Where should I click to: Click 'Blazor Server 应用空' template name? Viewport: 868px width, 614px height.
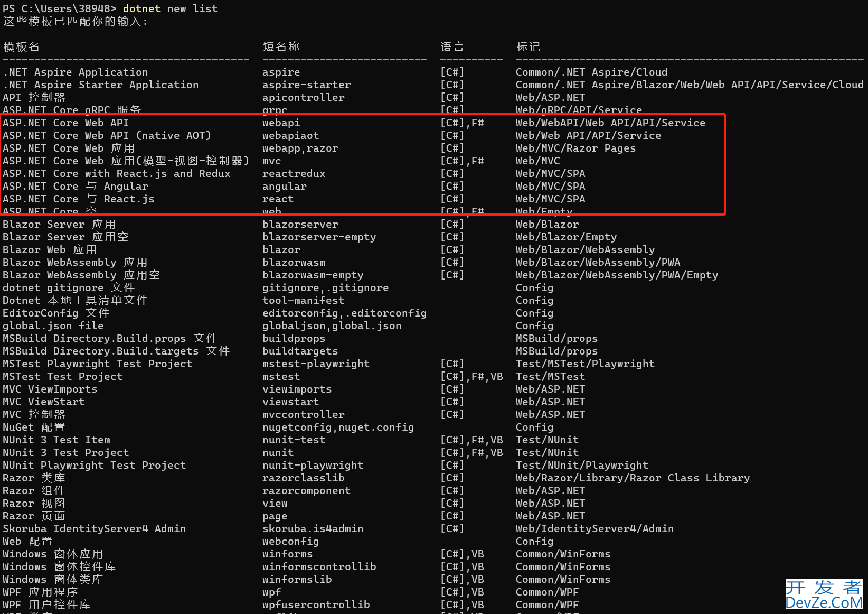coord(66,237)
